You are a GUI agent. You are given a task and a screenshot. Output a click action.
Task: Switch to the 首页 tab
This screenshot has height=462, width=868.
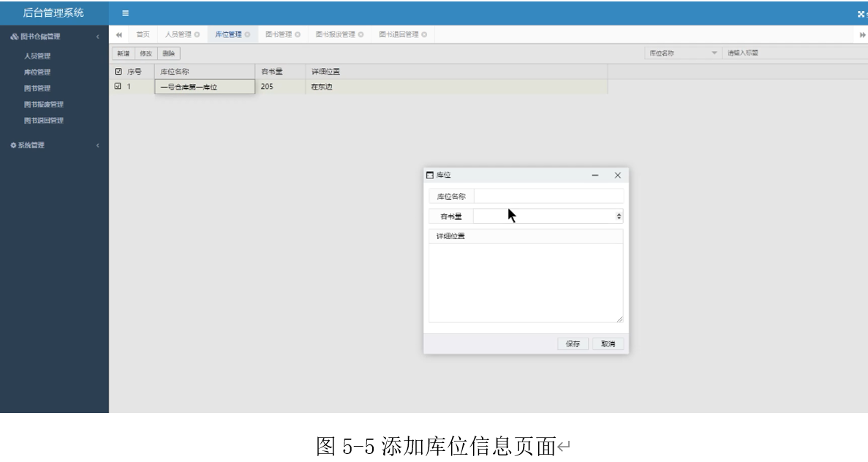[x=142, y=34]
